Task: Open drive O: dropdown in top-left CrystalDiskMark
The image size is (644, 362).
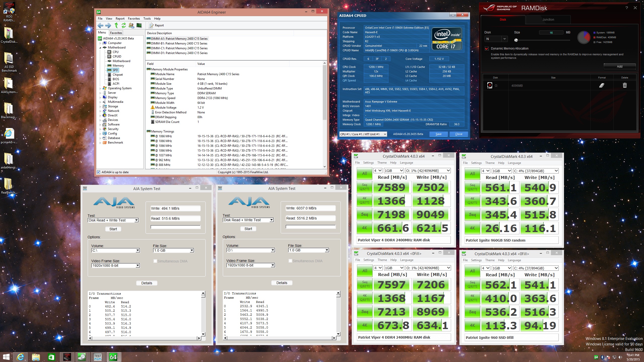Action: (x=428, y=171)
